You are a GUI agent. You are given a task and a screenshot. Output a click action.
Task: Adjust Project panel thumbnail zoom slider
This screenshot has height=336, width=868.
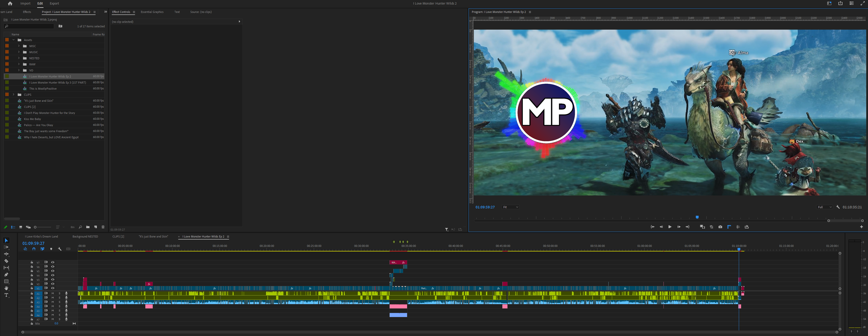tap(42, 227)
